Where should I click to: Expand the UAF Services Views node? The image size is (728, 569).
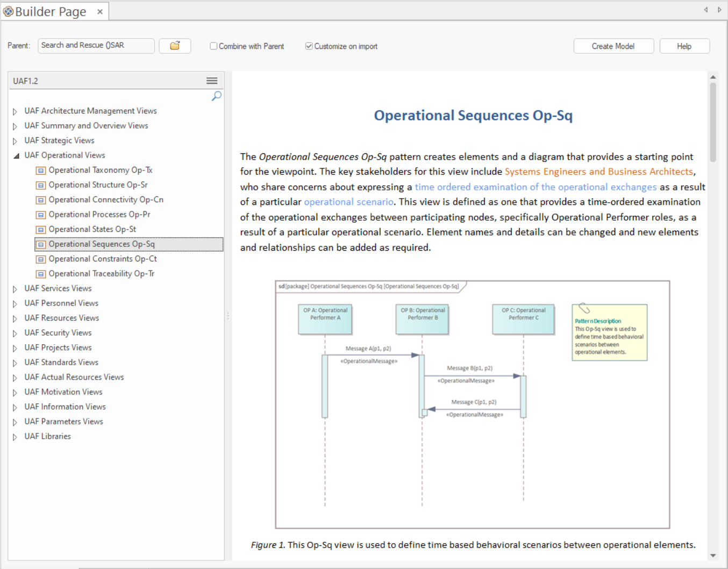(x=15, y=289)
